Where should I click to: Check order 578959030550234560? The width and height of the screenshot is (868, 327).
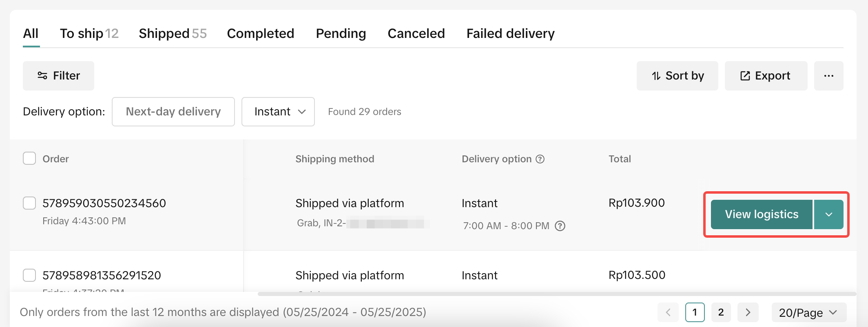[x=29, y=203]
